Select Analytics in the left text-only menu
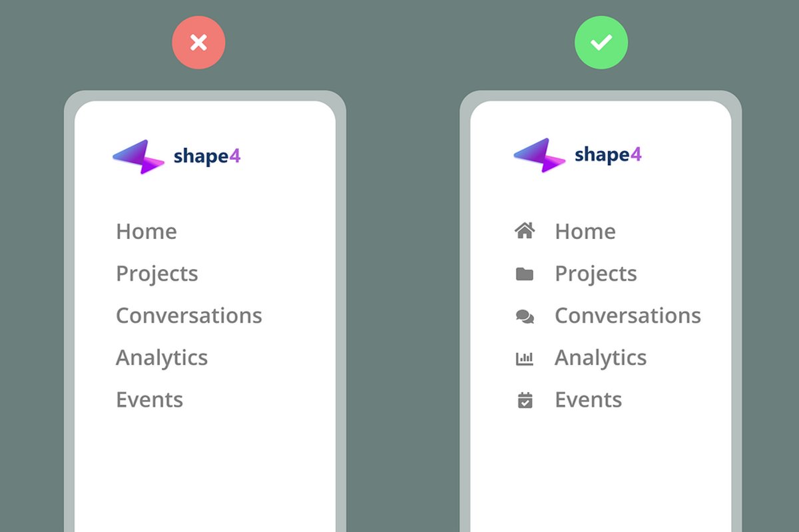 (162, 358)
